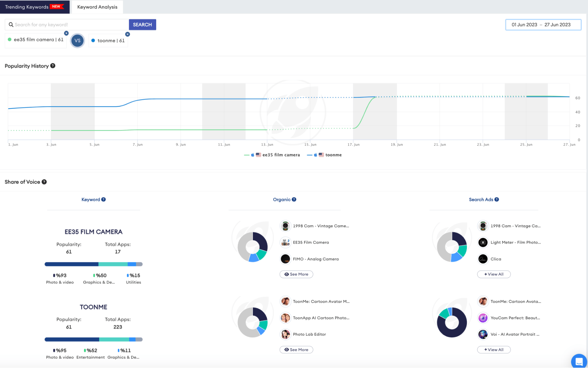This screenshot has width=588, height=368.
Task: See More organic apps for toonme
Action: coord(297,350)
